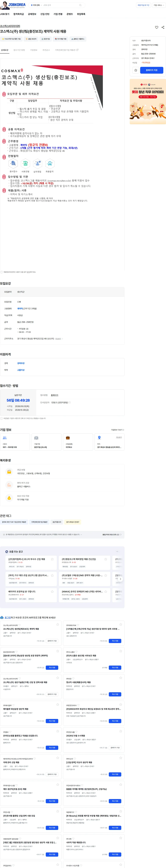Screen dimensions: 166x868
Task: Star the 베이커리 포장하실 분 posting
Action: pos(52,591)
